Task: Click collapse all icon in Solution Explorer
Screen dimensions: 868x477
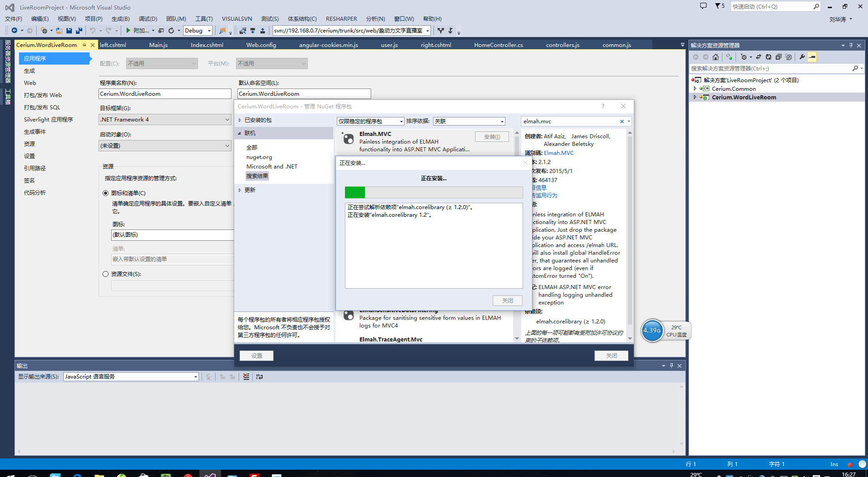Action: point(778,57)
